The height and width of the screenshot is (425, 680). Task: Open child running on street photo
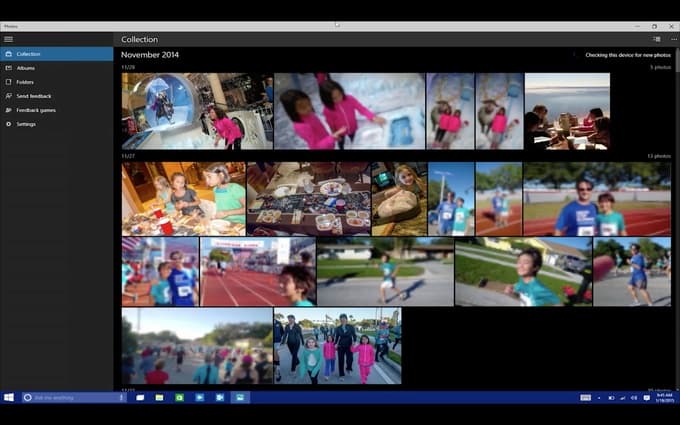click(x=385, y=271)
